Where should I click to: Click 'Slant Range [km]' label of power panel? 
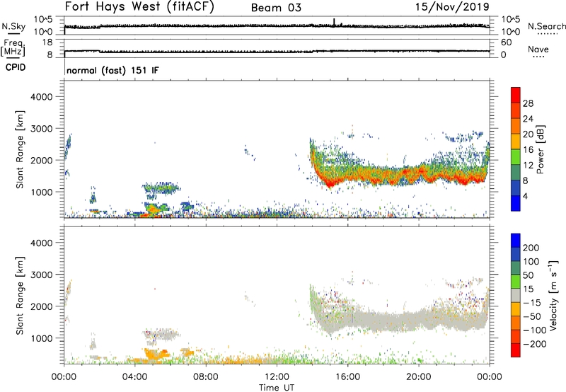pyautogui.click(x=20, y=150)
